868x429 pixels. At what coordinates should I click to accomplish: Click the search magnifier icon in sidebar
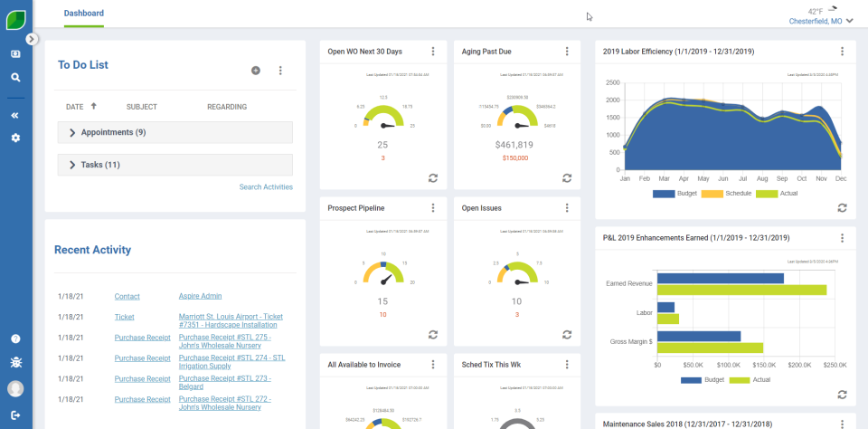click(15, 78)
